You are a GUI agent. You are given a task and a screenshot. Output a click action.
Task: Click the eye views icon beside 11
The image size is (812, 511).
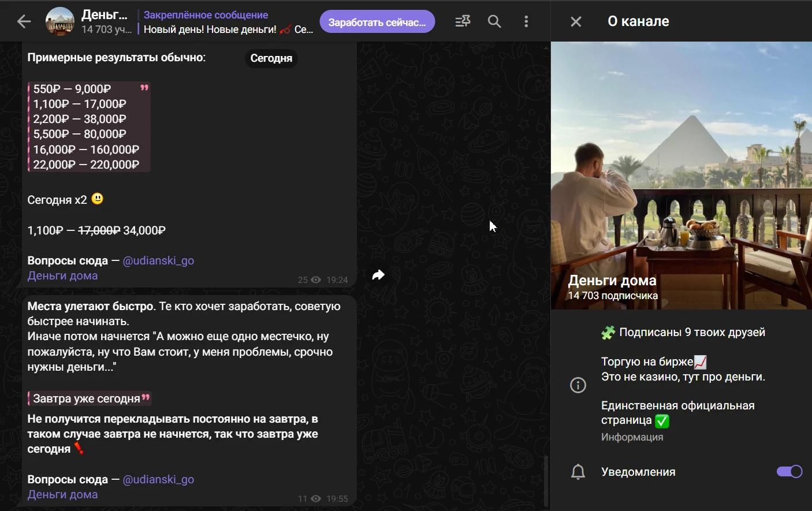pyautogui.click(x=316, y=499)
